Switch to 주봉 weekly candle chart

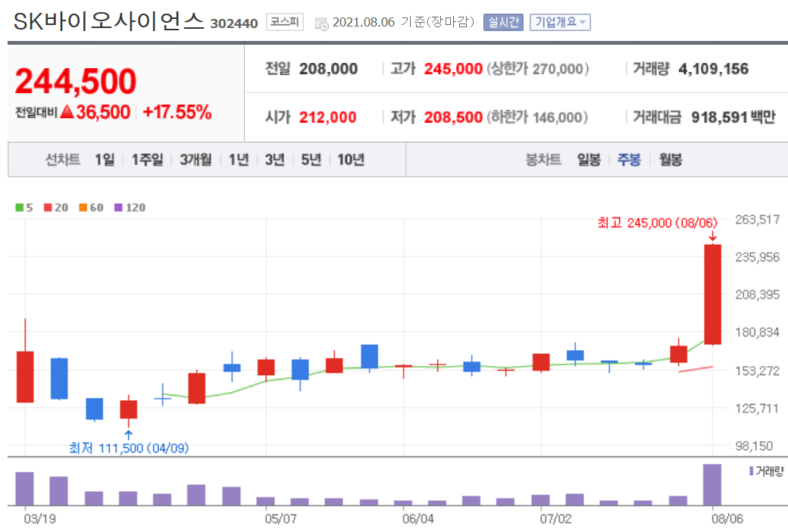tap(629, 160)
